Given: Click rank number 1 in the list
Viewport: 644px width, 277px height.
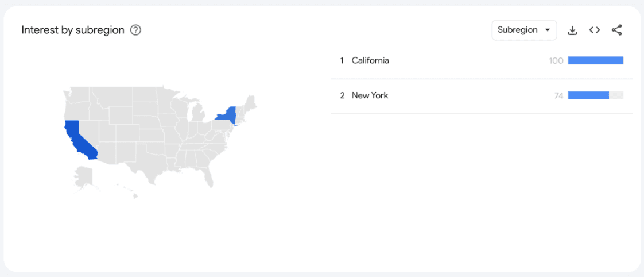Looking at the screenshot, I should pos(342,60).
